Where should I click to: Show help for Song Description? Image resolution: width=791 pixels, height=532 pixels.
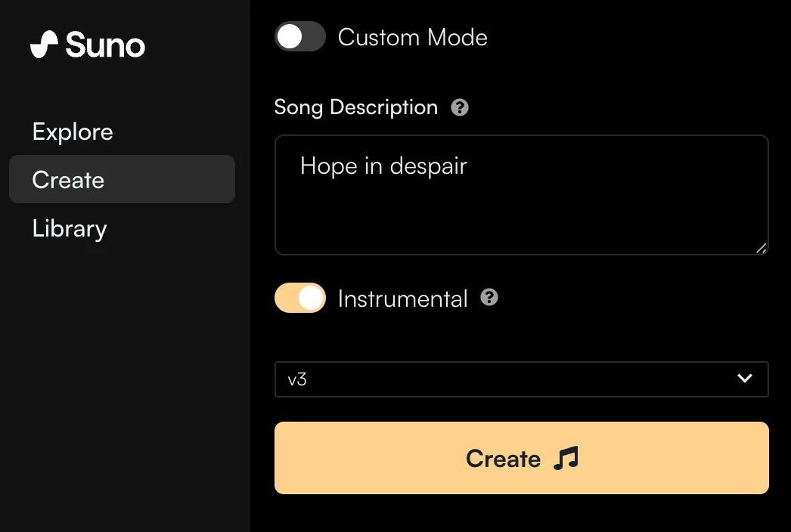(460, 107)
